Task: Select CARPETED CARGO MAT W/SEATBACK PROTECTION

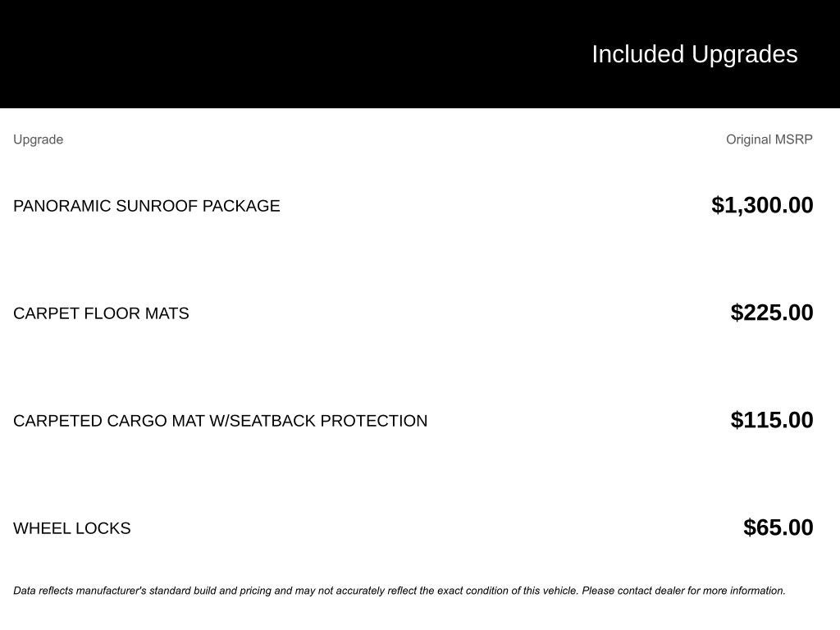Action: pos(220,421)
